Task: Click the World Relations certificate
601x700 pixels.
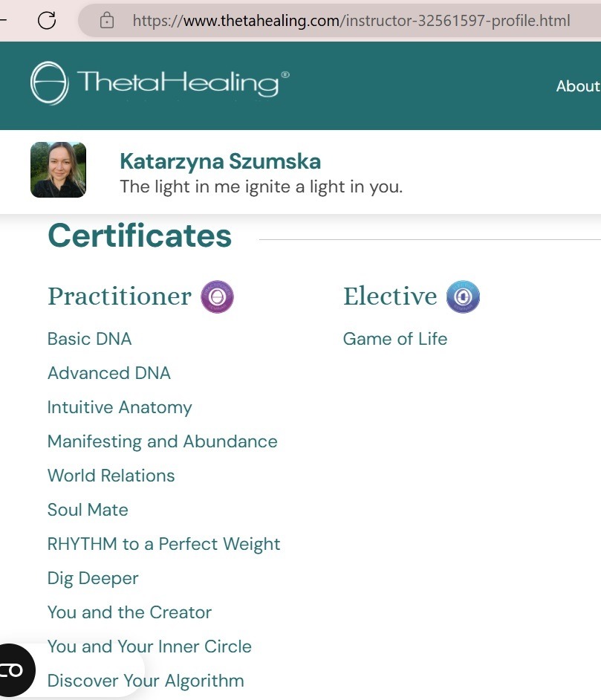Action: [111, 476]
